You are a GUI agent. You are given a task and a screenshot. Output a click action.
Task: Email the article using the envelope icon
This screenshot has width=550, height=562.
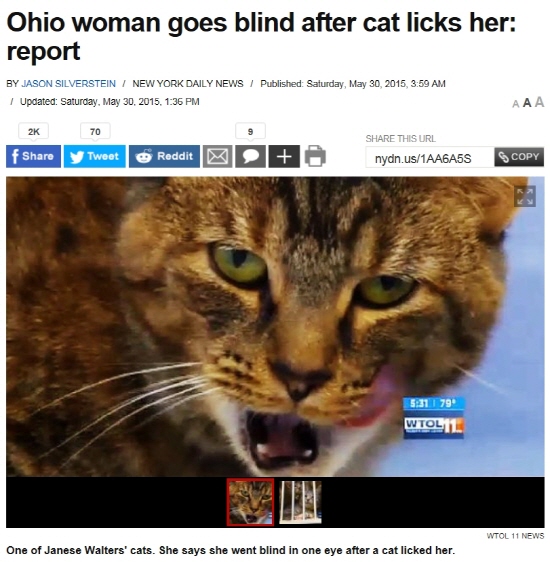pyautogui.click(x=217, y=156)
